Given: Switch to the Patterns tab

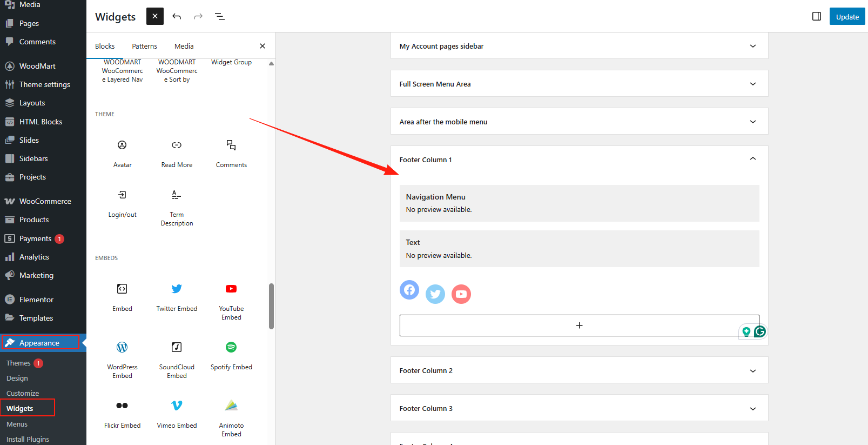Looking at the screenshot, I should click(144, 46).
